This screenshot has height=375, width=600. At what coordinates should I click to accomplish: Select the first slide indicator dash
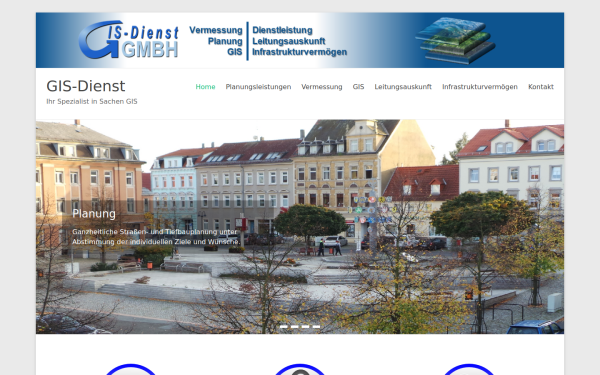[x=284, y=327]
